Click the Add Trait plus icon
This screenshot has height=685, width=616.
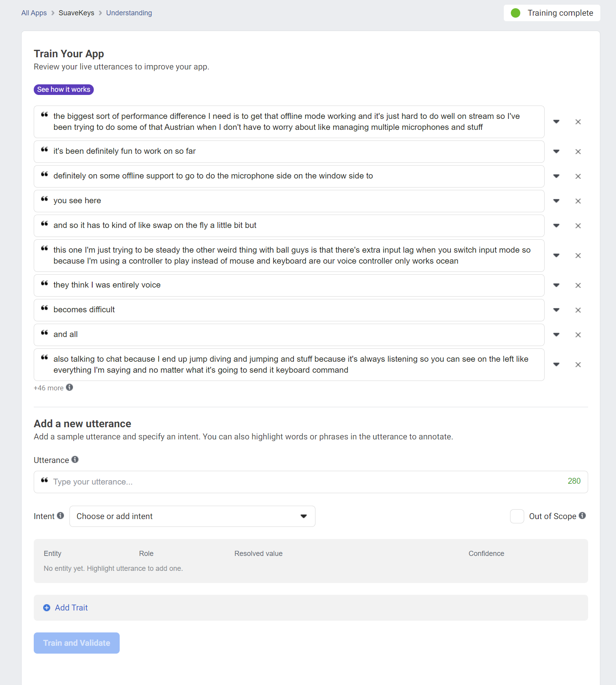point(47,608)
